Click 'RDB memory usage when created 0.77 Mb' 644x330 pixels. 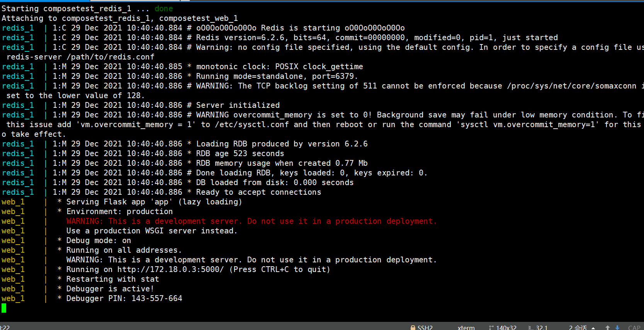tap(282, 163)
